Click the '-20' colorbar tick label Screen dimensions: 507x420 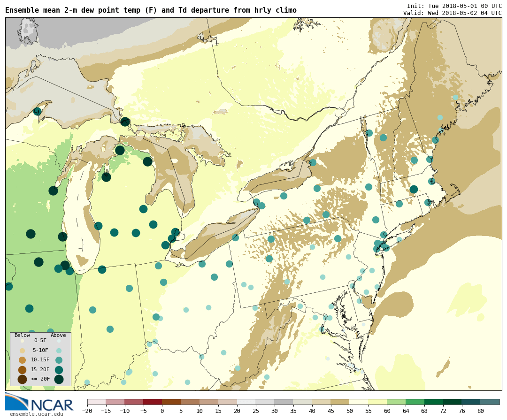click(x=87, y=411)
